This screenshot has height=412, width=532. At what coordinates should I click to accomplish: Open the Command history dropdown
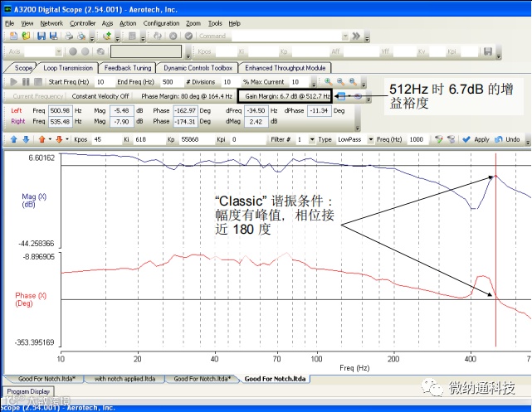(345, 36)
